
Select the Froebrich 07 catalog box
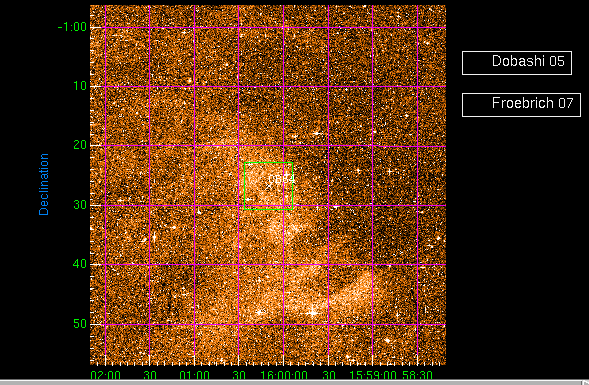coord(521,105)
